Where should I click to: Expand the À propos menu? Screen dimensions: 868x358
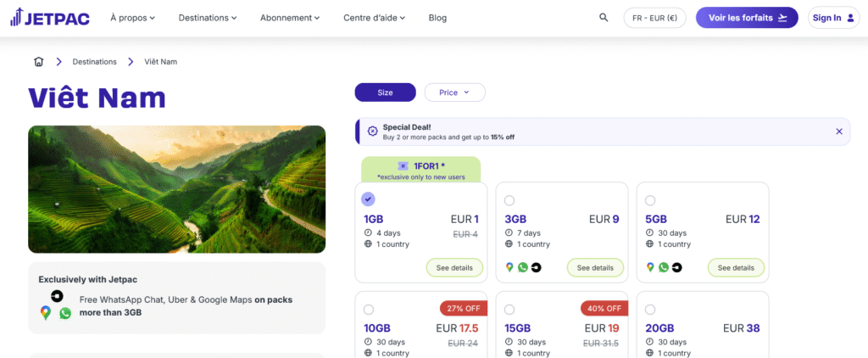click(132, 18)
